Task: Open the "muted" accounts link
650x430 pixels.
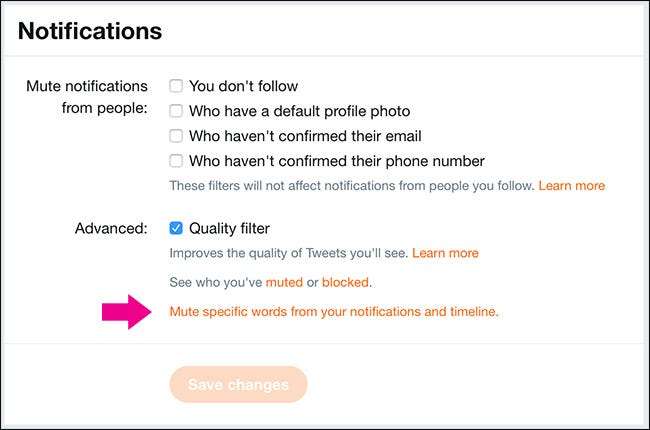Action: click(x=284, y=283)
